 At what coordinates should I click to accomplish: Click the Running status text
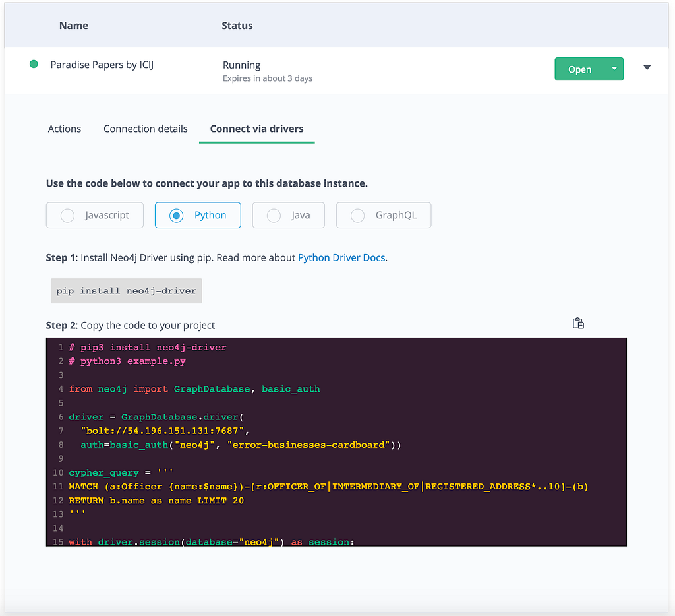(x=241, y=65)
